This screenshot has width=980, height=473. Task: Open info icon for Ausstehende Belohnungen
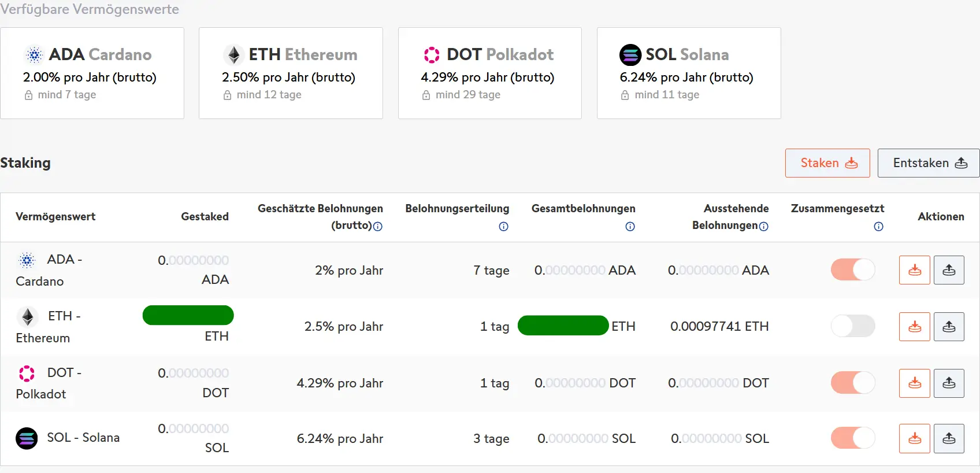[x=764, y=227]
